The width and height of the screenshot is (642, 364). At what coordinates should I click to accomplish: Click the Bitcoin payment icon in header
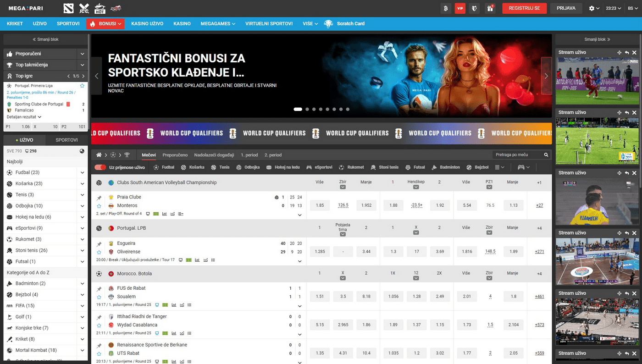[x=445, y=8]
